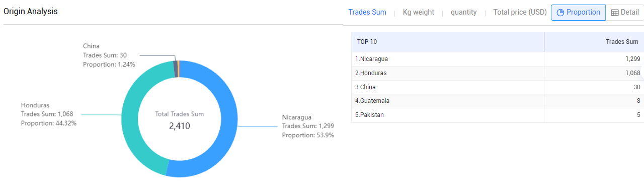Click the pie chart icon in Proportion button
Viewport: 644px width, 183px height.
[x=560, y=13]
